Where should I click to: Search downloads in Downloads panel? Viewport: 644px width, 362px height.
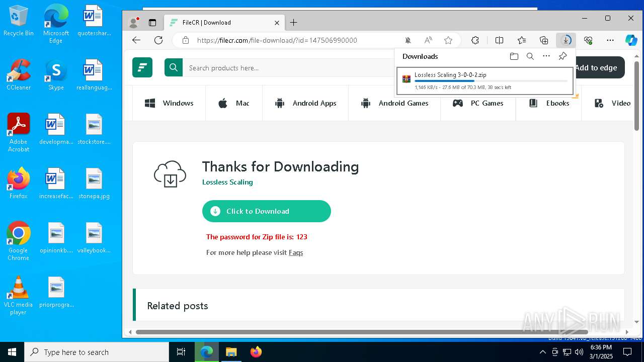click(x=530, y=56)
